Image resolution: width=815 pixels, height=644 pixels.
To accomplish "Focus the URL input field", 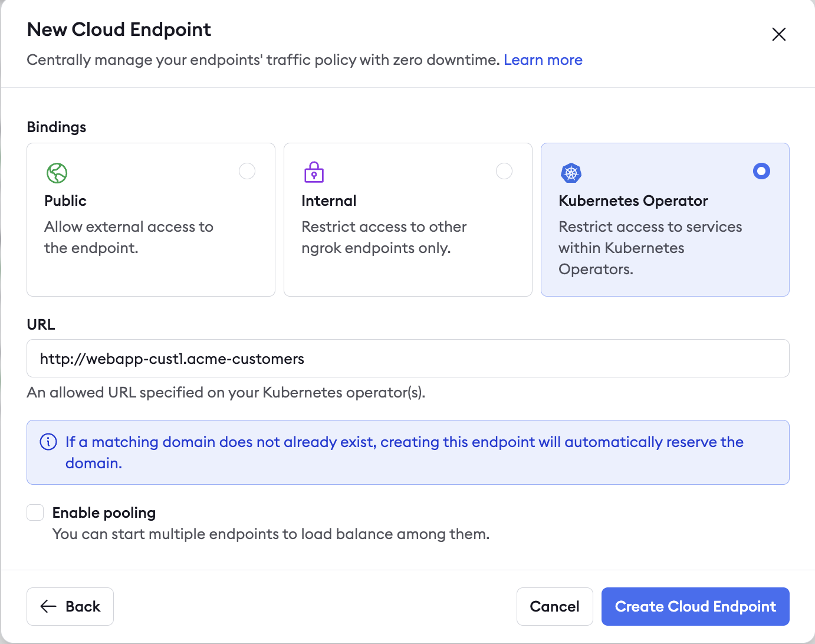I will 408,359.
